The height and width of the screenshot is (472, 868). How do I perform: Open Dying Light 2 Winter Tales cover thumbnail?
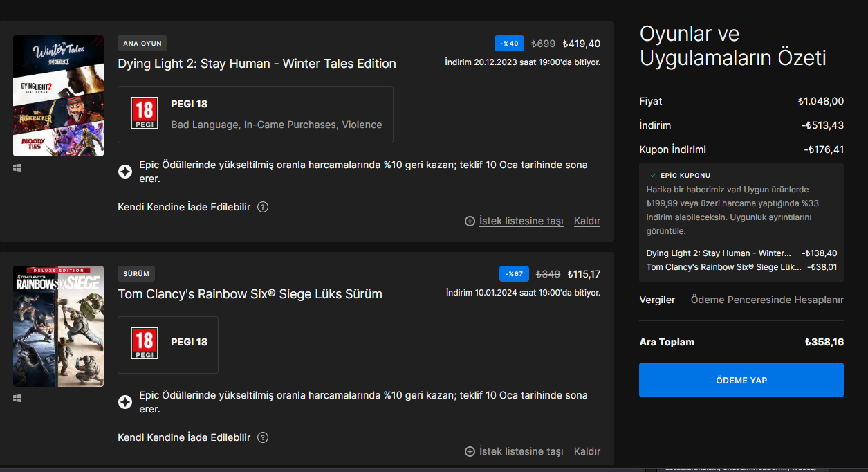point(58,96)
